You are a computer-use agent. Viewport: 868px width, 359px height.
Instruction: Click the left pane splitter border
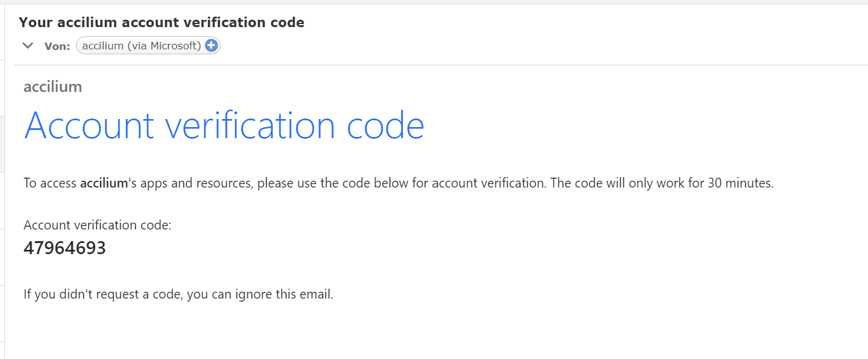click(5, 179)
